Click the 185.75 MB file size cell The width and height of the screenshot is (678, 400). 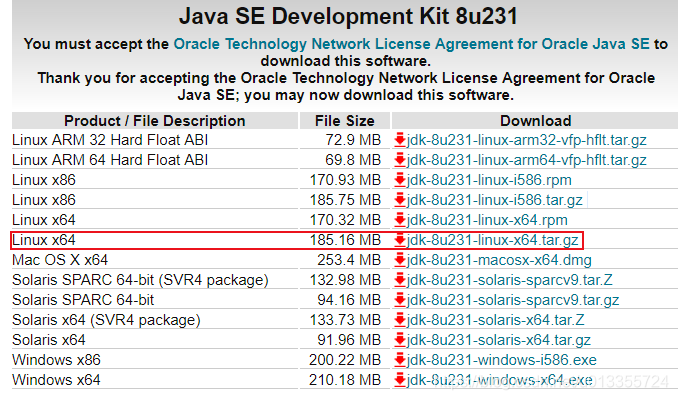[345, 200]
